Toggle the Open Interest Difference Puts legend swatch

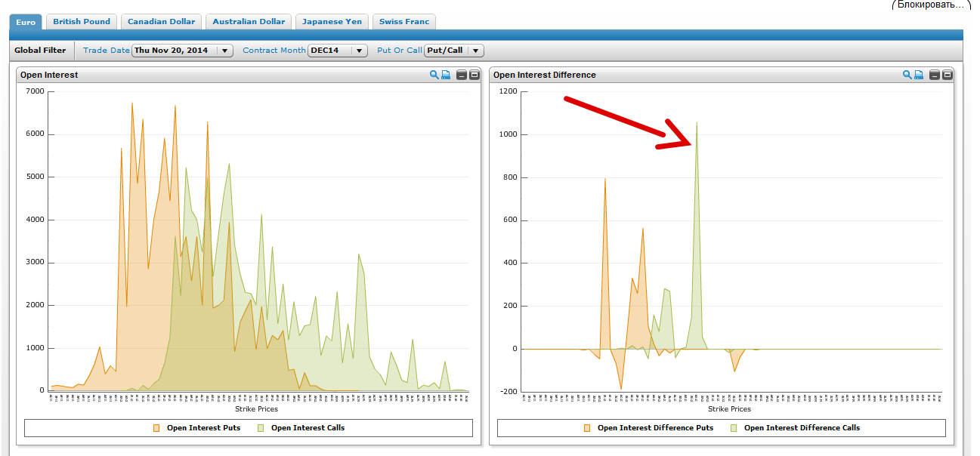click(587, 428)
